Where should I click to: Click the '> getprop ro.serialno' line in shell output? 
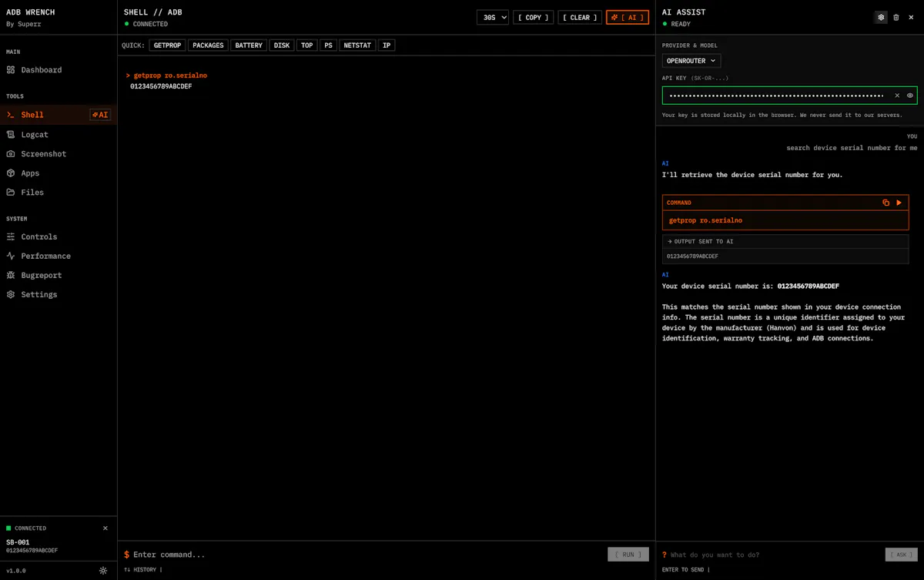[x=166, y=75]
